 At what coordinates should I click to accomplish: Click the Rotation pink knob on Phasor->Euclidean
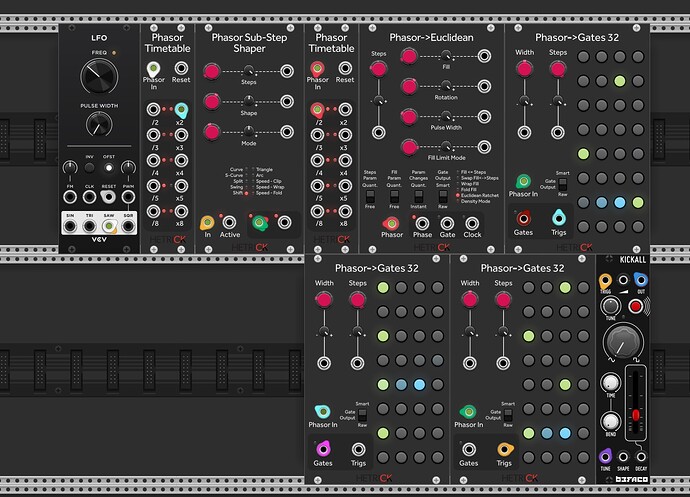tap(409, 87)
